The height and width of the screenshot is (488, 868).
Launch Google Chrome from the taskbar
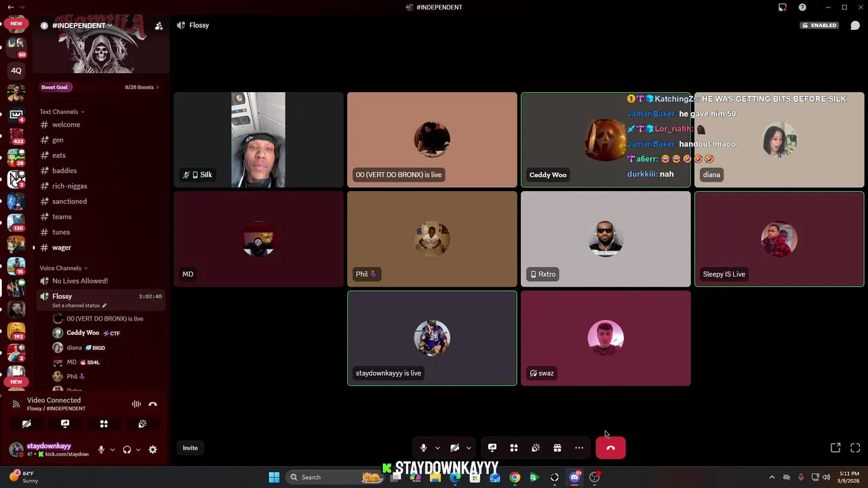click(x=515, y=477)
